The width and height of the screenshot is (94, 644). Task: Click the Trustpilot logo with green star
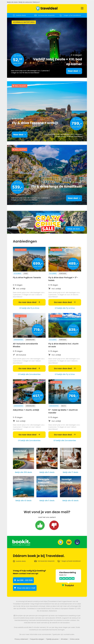click(x=68, y=585)
